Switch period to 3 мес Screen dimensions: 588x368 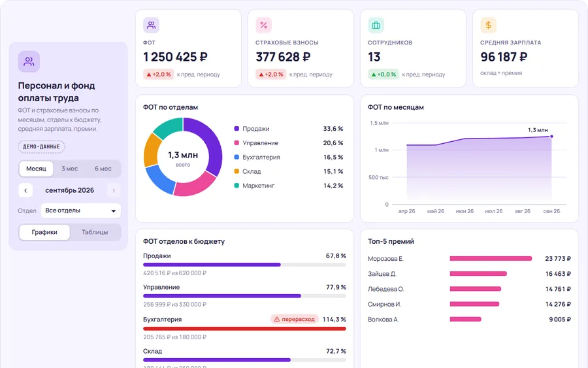tap(70, 169)
